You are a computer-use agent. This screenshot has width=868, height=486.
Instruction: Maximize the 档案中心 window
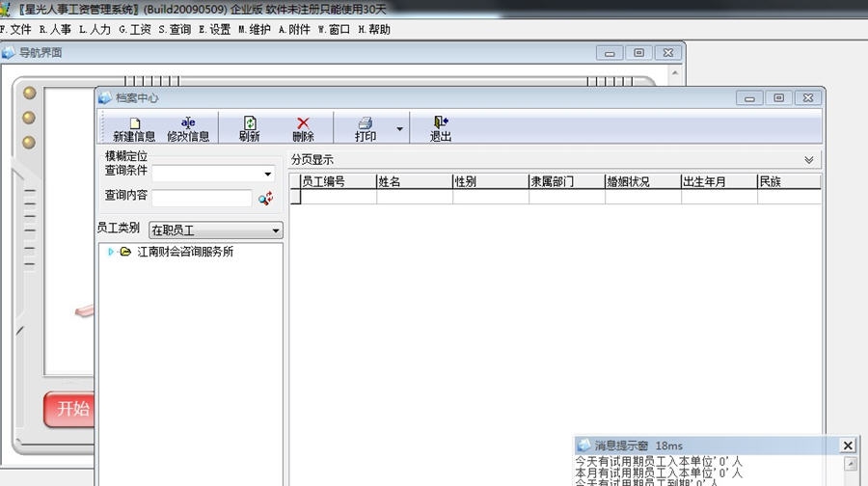779,98
